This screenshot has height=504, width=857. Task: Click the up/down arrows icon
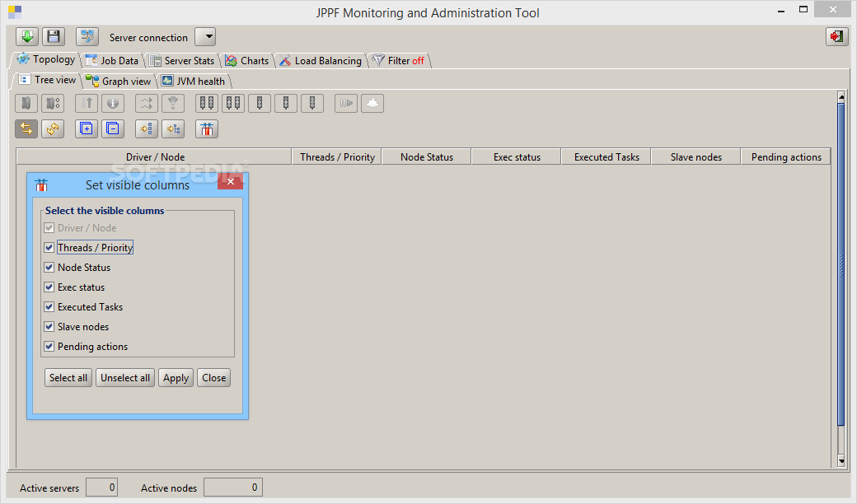pos(87,103)
